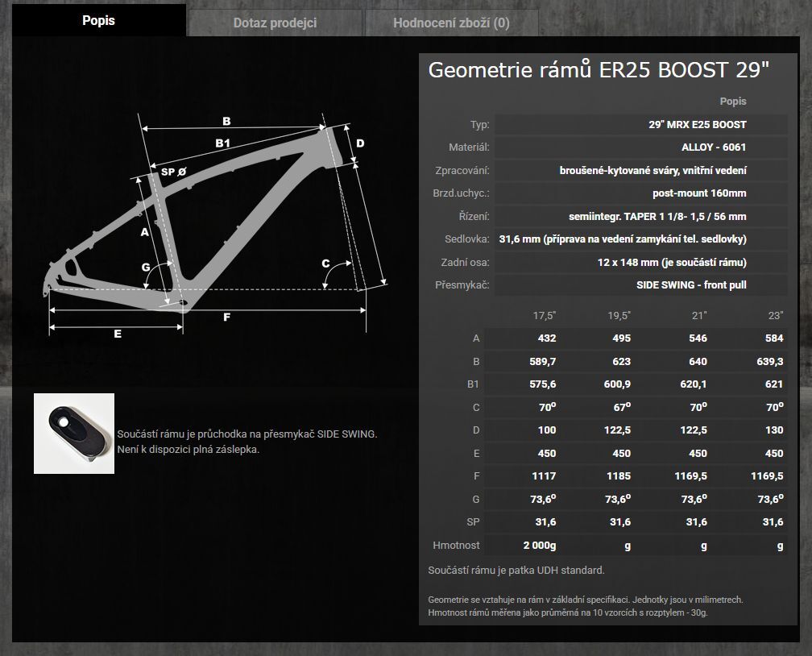Open the Hodnocení zboží (0) tab

[x=451, y=23]
